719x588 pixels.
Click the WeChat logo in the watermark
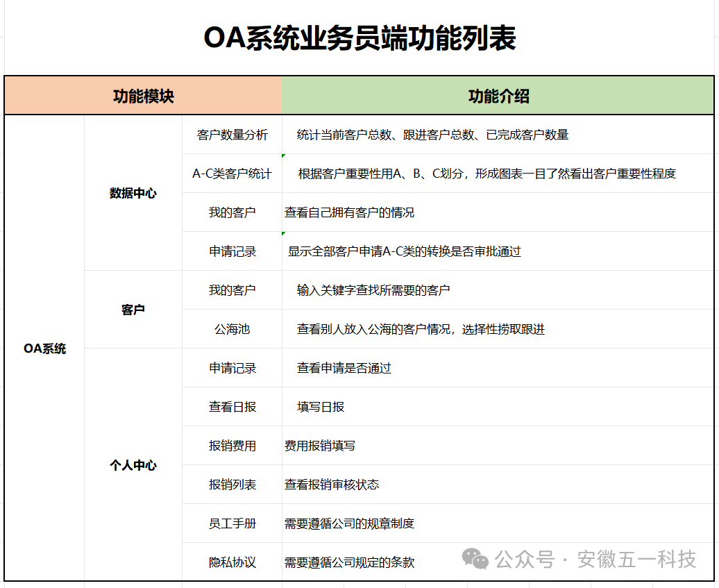point(476,558)
